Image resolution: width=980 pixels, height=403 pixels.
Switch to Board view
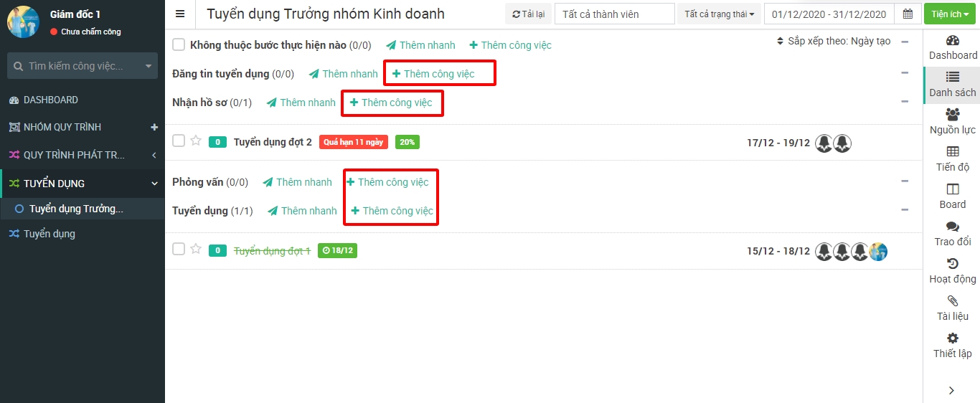[x=952, y=196]
